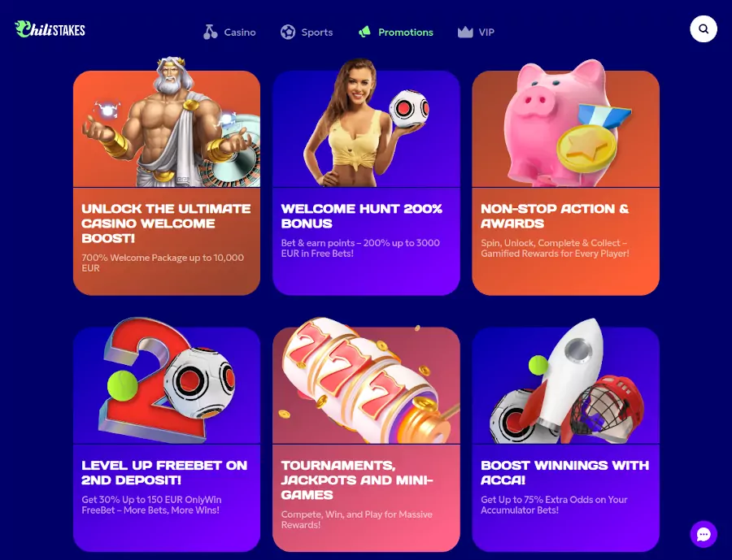Select the Promotions menu item

click(405, 33)
